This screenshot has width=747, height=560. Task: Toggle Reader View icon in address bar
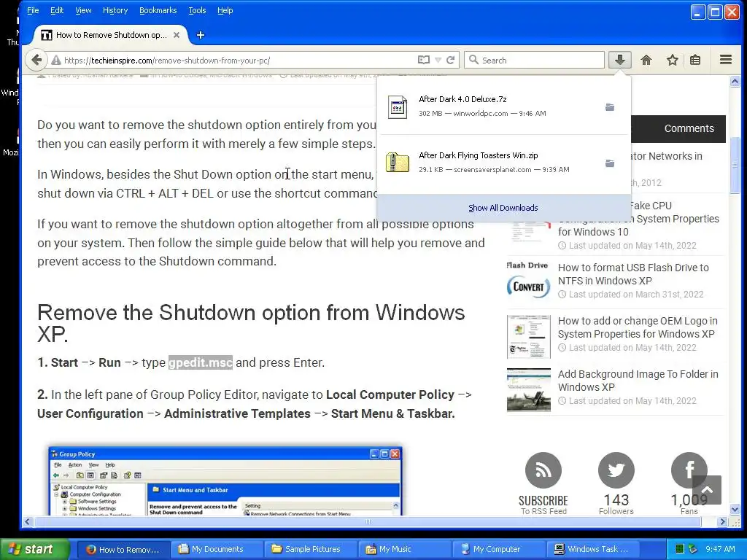(423, 60)
